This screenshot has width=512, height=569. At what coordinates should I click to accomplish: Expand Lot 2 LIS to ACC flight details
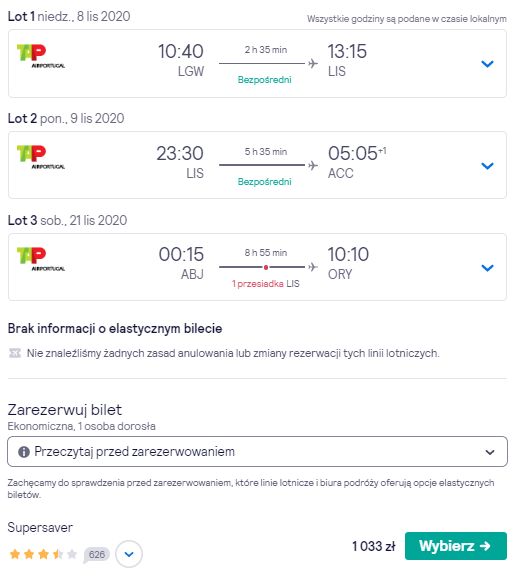point(487,166)
